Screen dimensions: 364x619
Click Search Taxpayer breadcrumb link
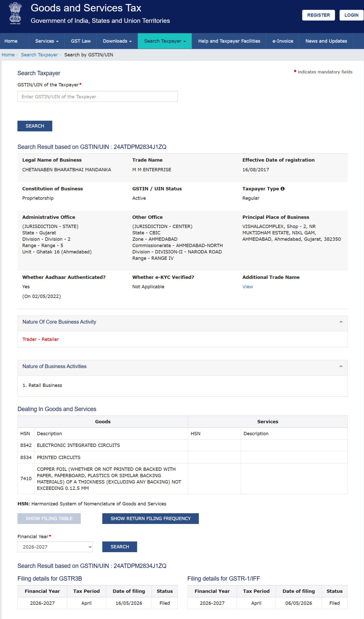coord(39,55)
